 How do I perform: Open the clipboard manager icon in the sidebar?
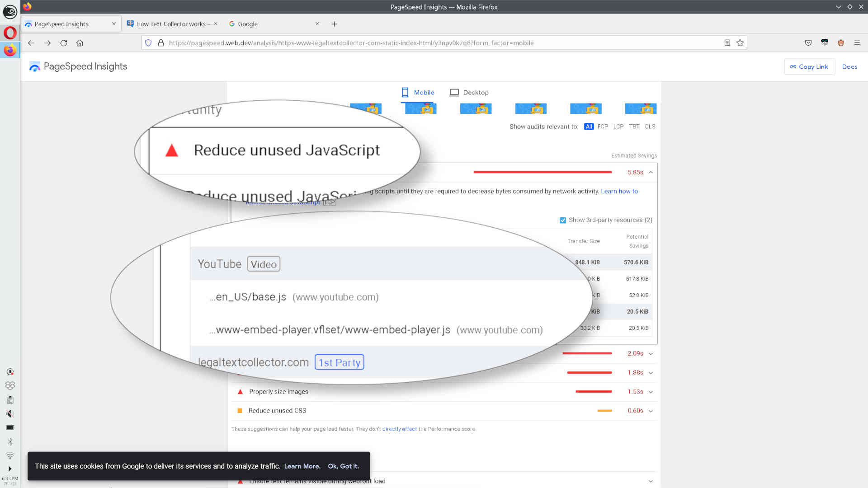(x=10, y=399)
